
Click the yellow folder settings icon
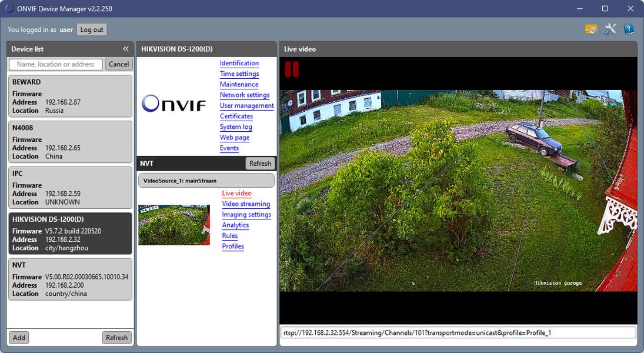pyautogui.click(x=591, y=29)
